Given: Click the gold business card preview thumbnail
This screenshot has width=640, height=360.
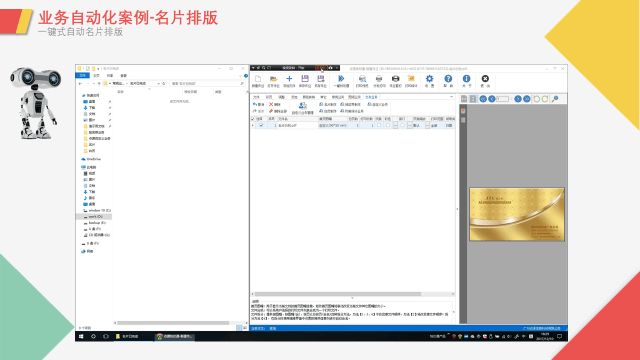Looking at the screenshot, I should 517,214.
